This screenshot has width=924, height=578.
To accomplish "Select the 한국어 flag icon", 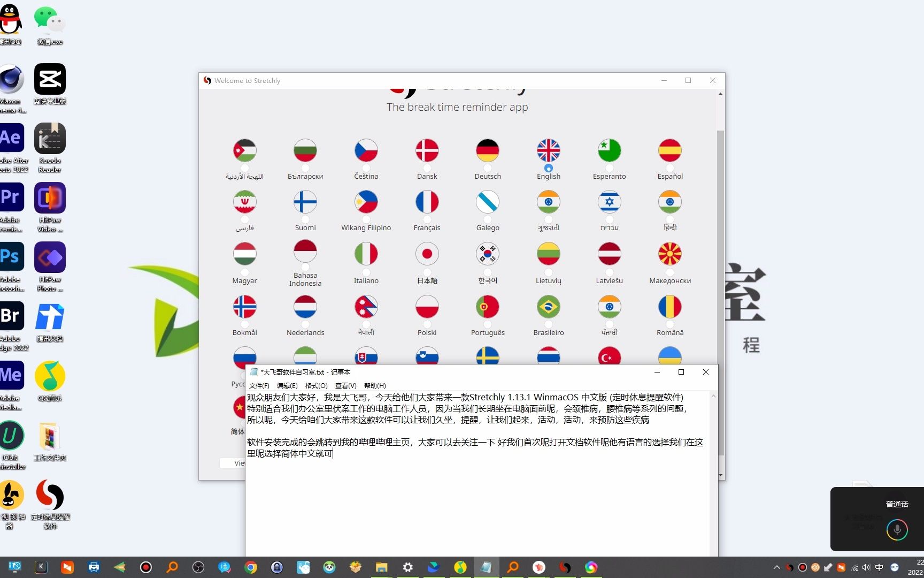I will (487, 254).
